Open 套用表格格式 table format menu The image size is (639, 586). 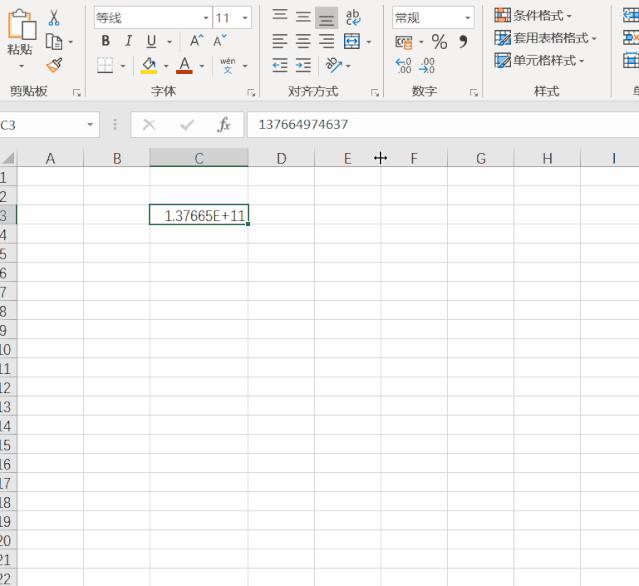tap(546, 38)
